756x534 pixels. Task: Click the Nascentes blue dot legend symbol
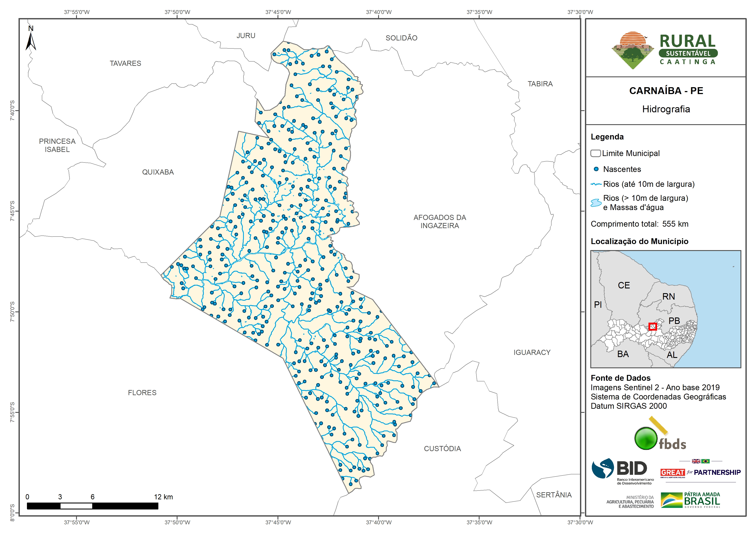596,169
